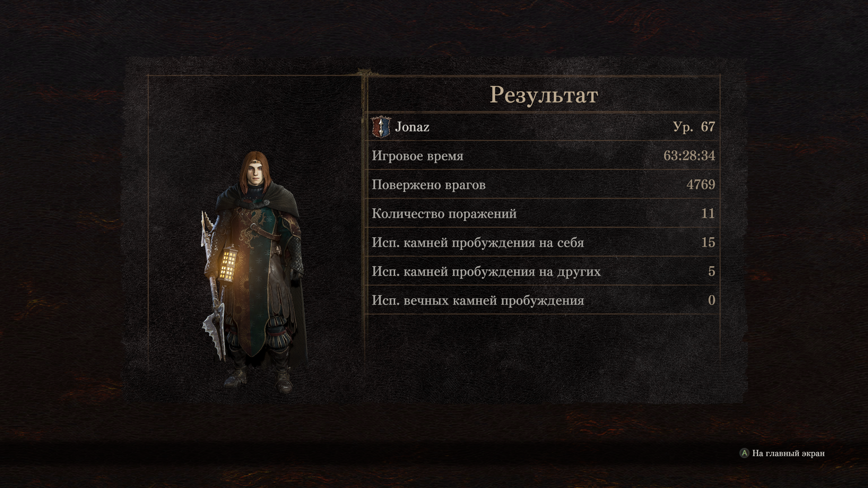
Task: Select the 'Игровое время' row
Action: click(x=543, y=155)
